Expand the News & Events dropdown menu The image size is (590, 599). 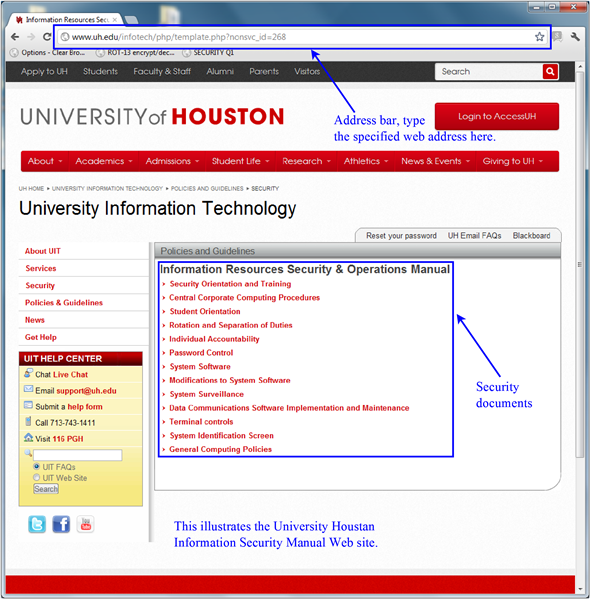tap(435, 161)
